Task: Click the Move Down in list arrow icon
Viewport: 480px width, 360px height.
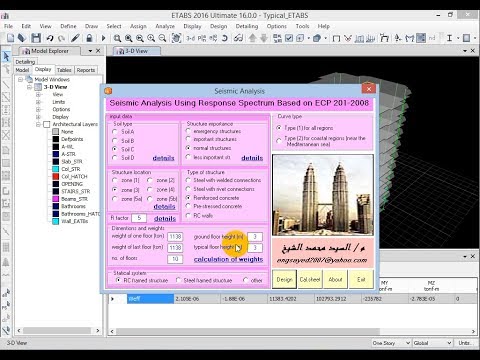Action: (264, 38)
